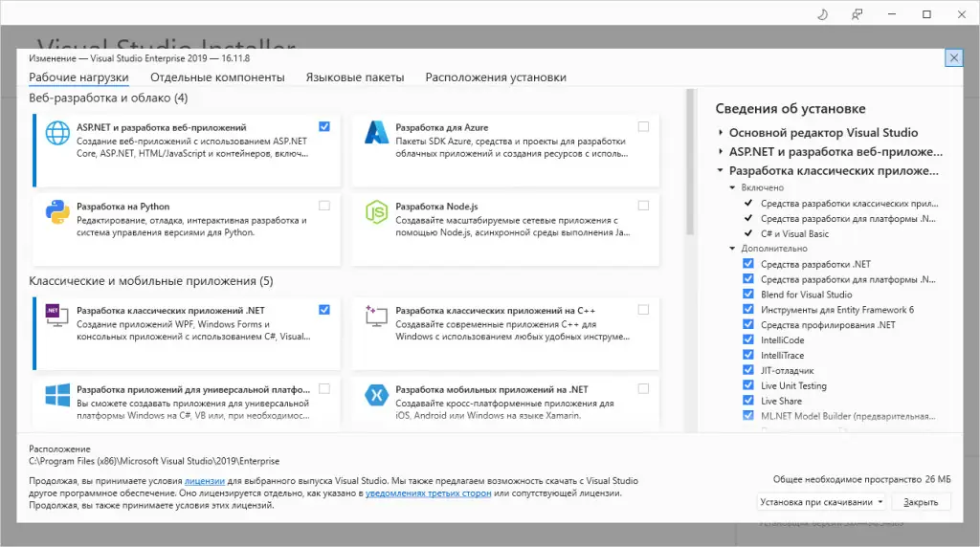This screenshot has width=980, height=547.
Task: Close the modification dialog with X
Action: point(954,58)
